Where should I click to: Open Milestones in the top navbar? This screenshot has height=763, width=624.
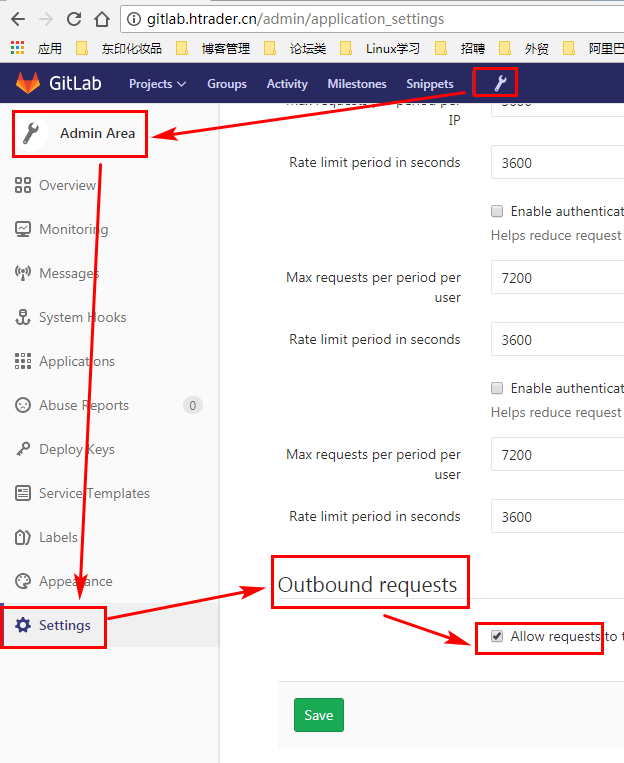pyautogui.click(x=357, y=84)
